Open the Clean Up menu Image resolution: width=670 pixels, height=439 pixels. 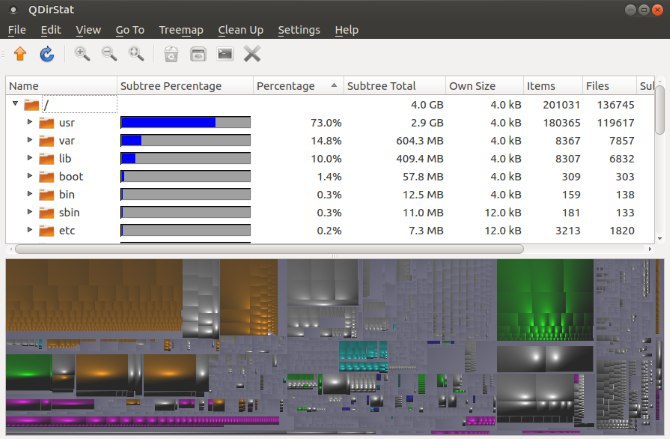click(x=241, y=30)
